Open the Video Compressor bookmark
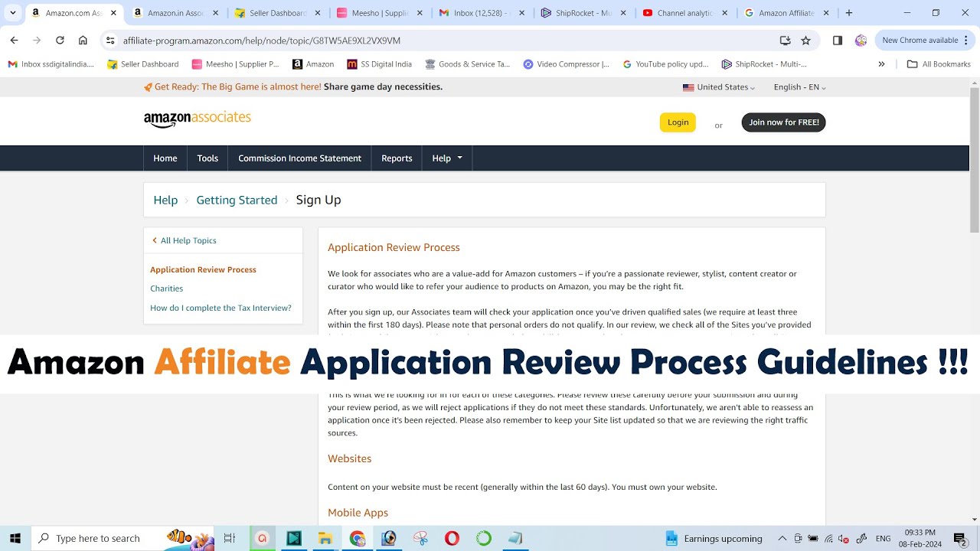 pos(567,64)
